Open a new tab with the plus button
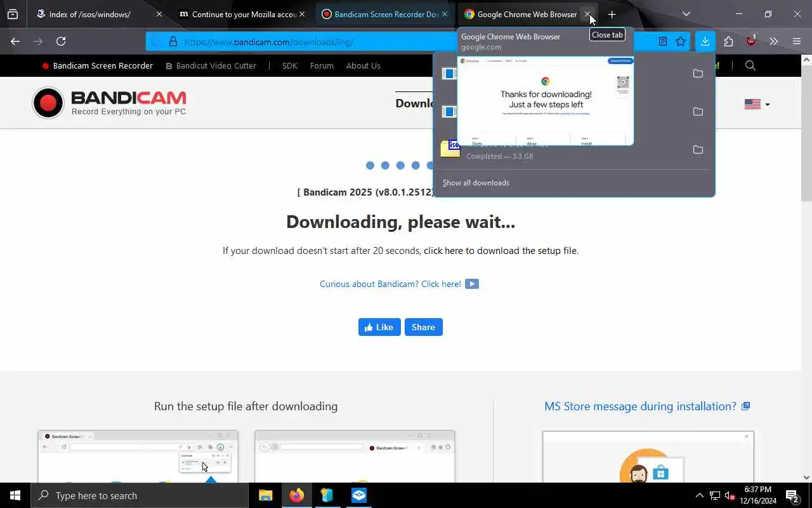812x508 pixels. (612, 14)
